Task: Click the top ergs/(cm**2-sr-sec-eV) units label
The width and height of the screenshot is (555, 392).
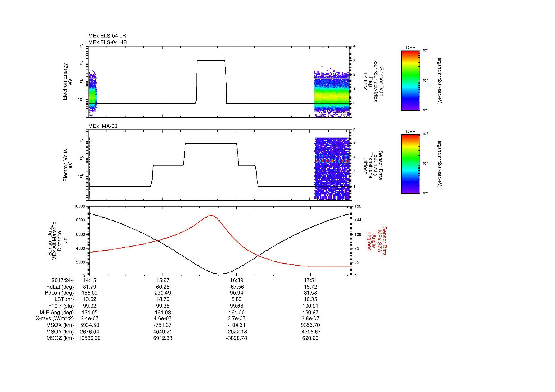Action: (x=439, y=81)
